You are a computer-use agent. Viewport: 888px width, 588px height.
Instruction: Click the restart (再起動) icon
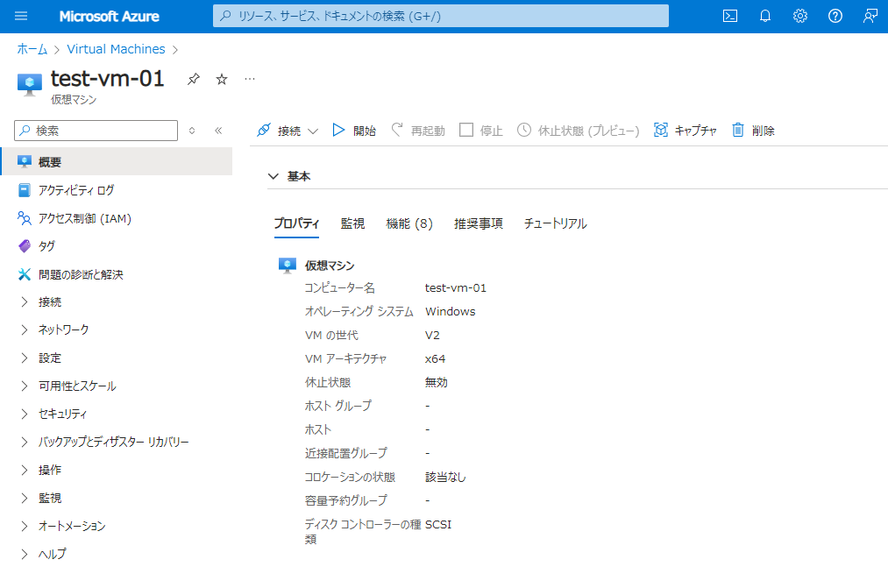398,131
